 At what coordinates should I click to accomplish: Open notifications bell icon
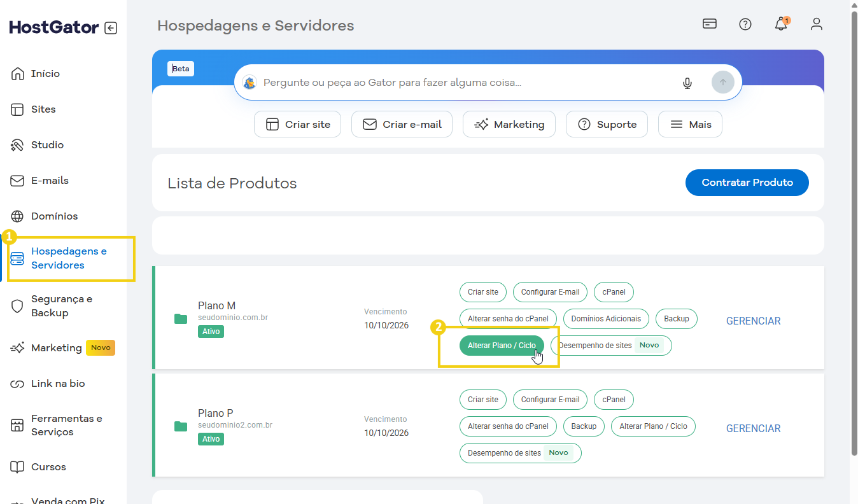[781, 24]
